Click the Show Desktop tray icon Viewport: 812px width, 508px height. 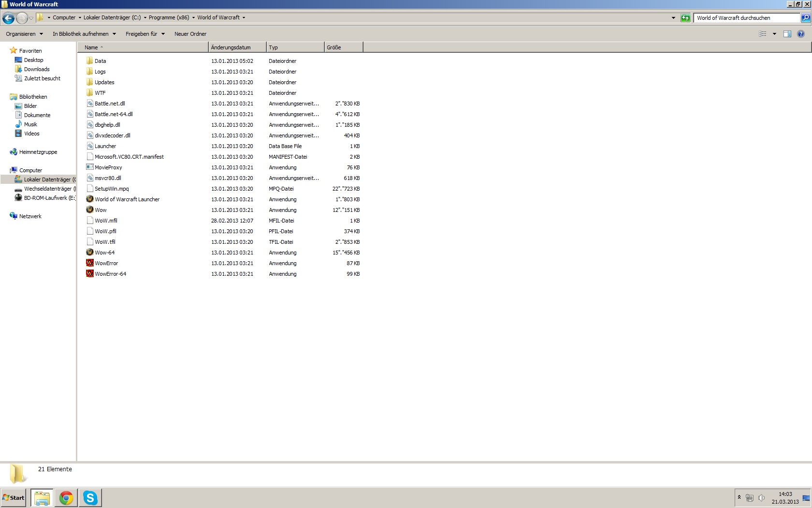click(x=806, y=498)
